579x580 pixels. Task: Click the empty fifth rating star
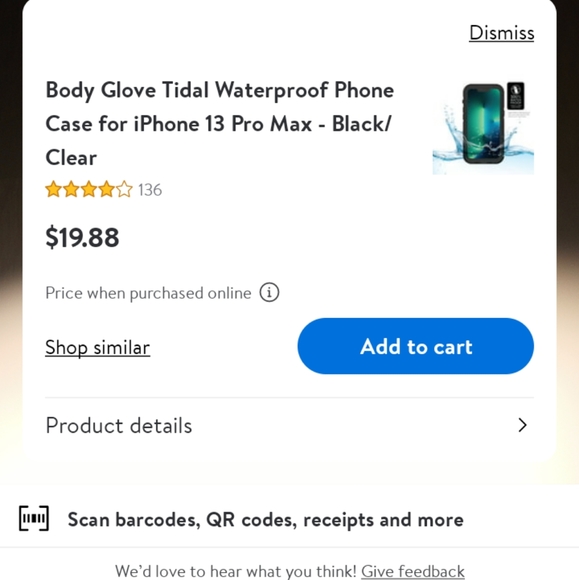pos(124,189)
